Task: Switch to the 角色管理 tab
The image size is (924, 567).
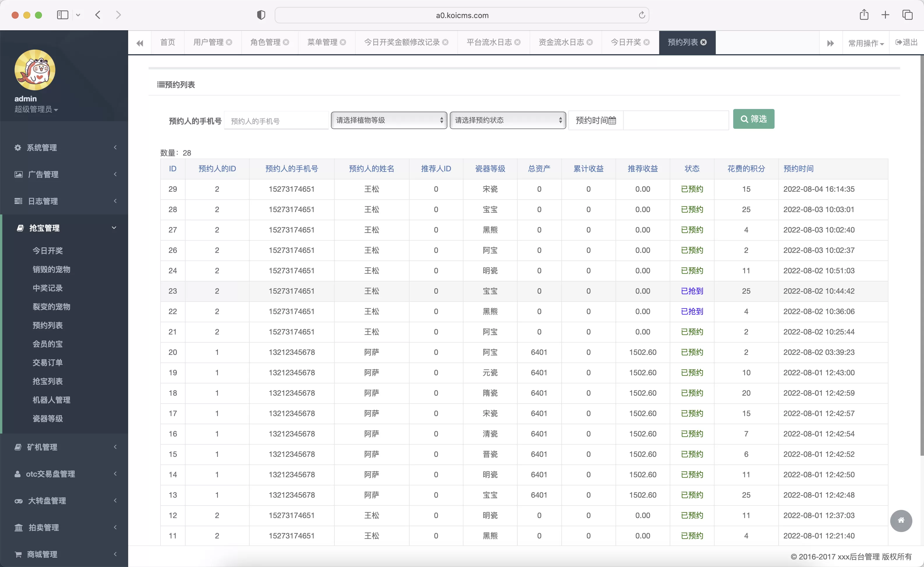Action: pos(265,42)
